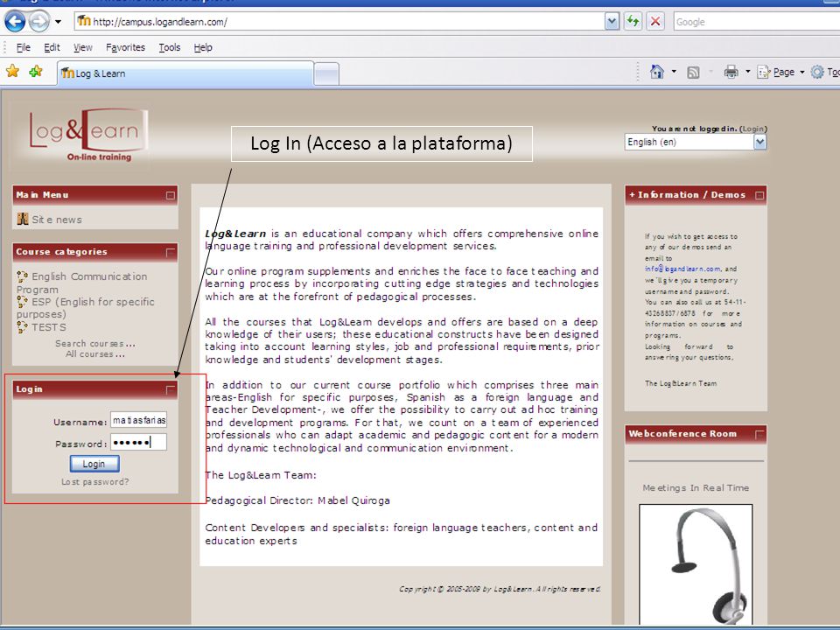
Task: Click the Login submit button
Action: click(94, 464)
